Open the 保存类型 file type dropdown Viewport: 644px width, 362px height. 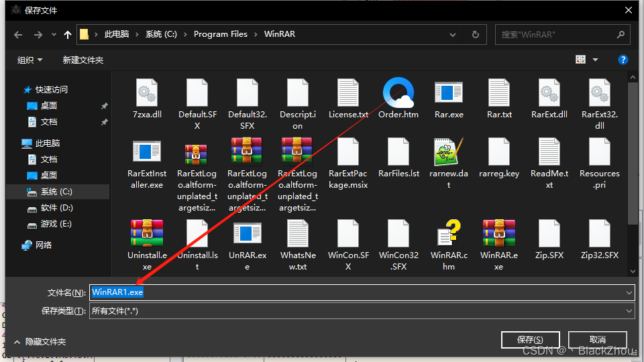[x=629, y=311]
